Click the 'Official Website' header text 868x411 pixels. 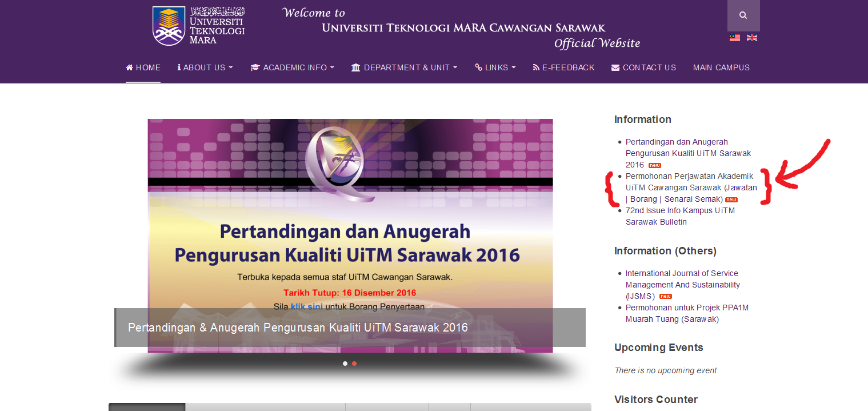click(597, 43)
